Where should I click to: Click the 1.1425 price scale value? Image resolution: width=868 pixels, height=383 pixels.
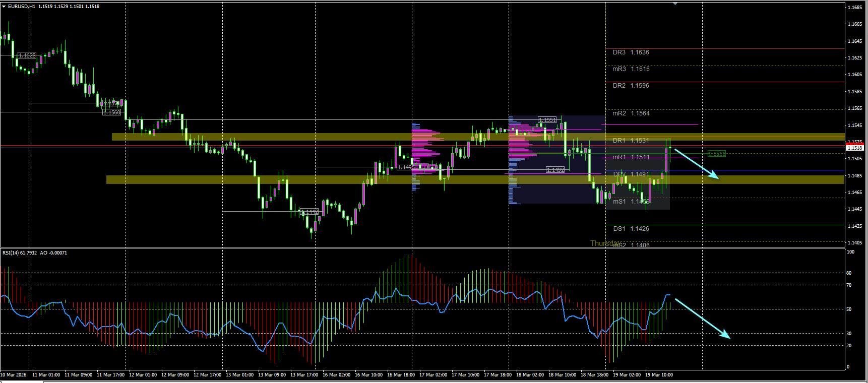(x=854, y=226)
